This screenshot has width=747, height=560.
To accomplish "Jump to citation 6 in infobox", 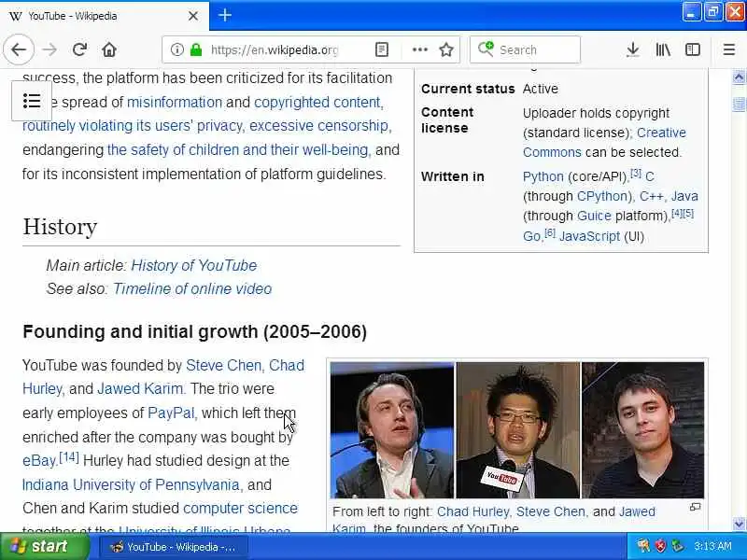I will 550,232.
